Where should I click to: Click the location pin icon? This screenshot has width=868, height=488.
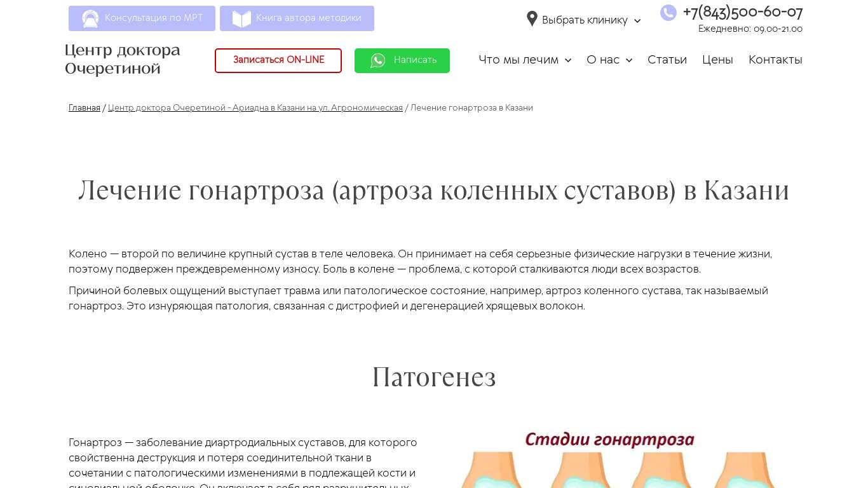point(532,19)
